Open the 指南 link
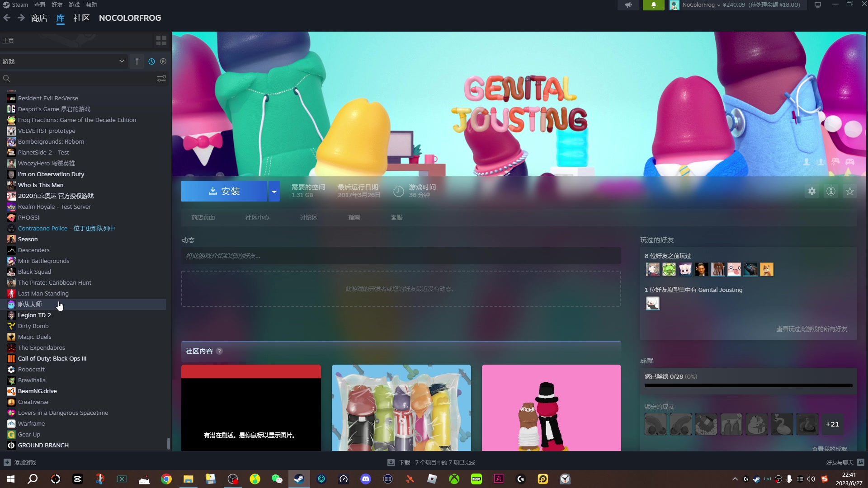Viewport: 868px width, 488px height. coord(354,218)
